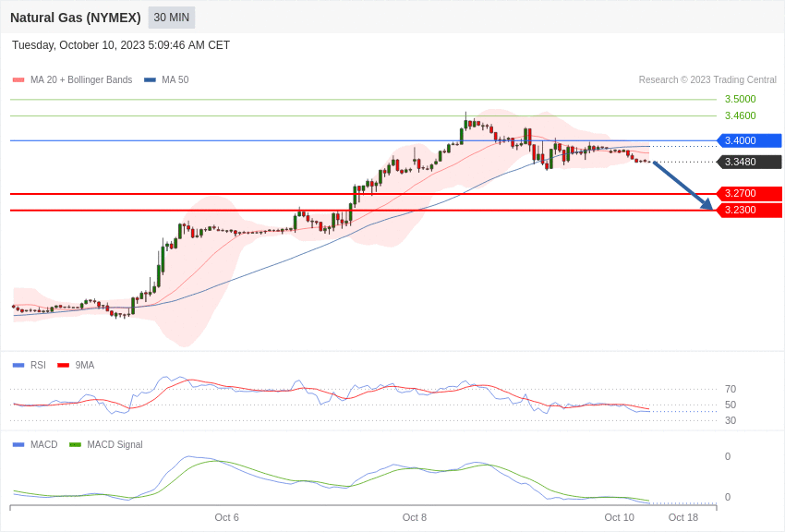Click the Oct 18 date axis label
Screen dimensions: 785x532
tap(683, 517)
